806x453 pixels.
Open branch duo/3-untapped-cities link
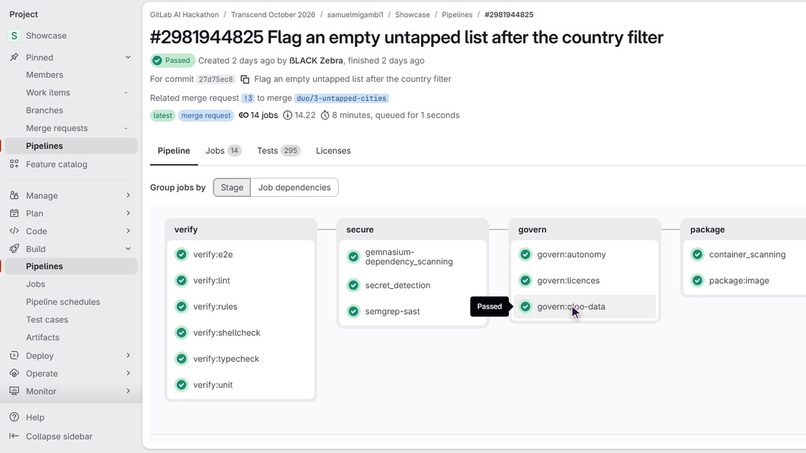[x=341, y=98]
